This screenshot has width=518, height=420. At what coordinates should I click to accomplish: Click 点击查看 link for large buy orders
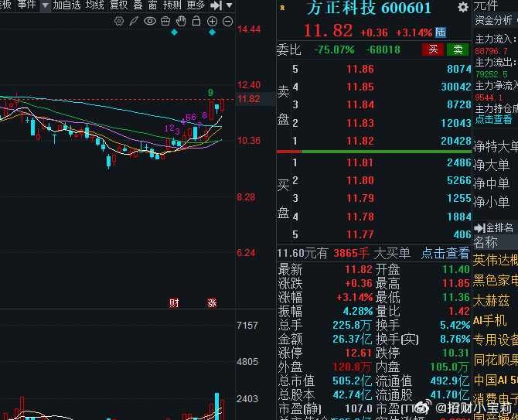(x=445, y=254)
